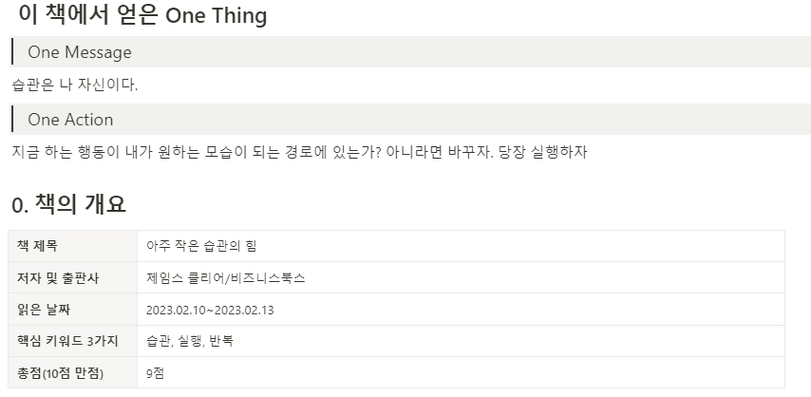Select the 'One Action' quote block

click(x=411, y=119)
